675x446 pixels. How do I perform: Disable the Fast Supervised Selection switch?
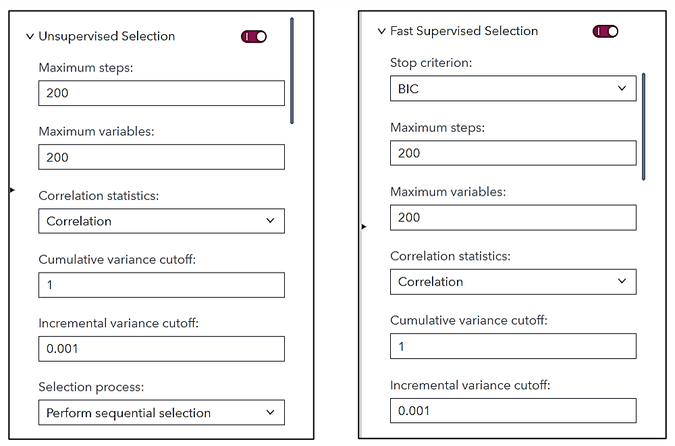tap(606, 31)
